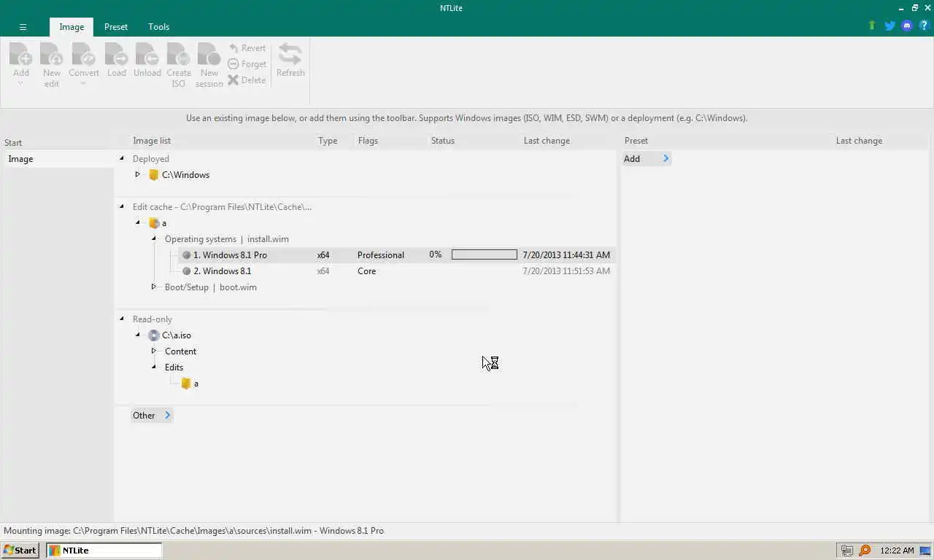
Task: Click the Delete toolbar button
Action: (247, 80)
